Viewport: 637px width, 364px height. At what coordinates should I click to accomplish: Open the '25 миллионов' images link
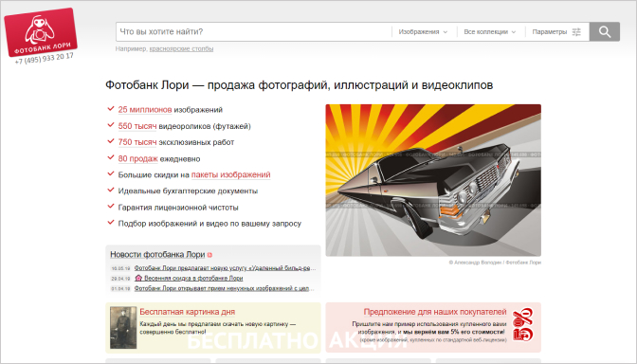pyautogui.click(x=145, y=110)
